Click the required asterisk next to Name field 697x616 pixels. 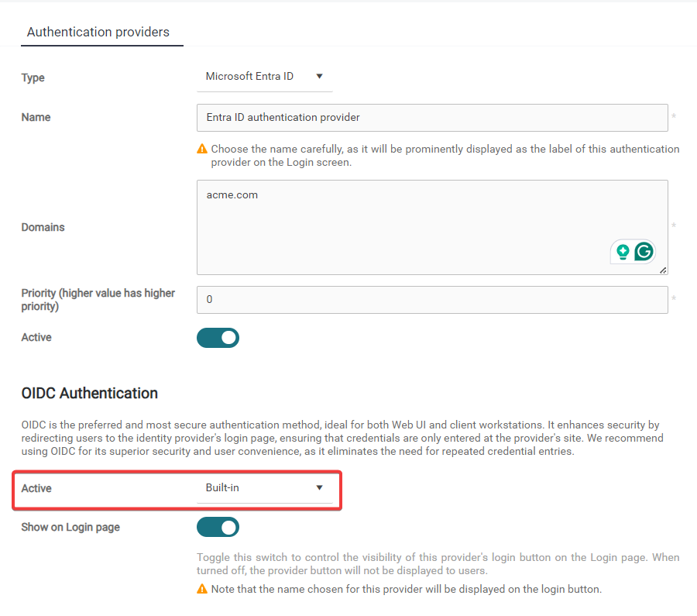(674, 118)
